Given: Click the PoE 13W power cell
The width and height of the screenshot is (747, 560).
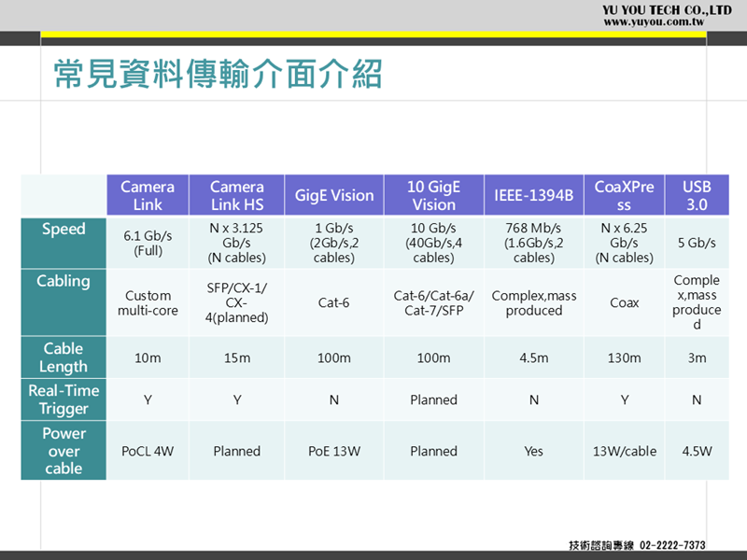Looking at the screenshot, I should 334,451.
